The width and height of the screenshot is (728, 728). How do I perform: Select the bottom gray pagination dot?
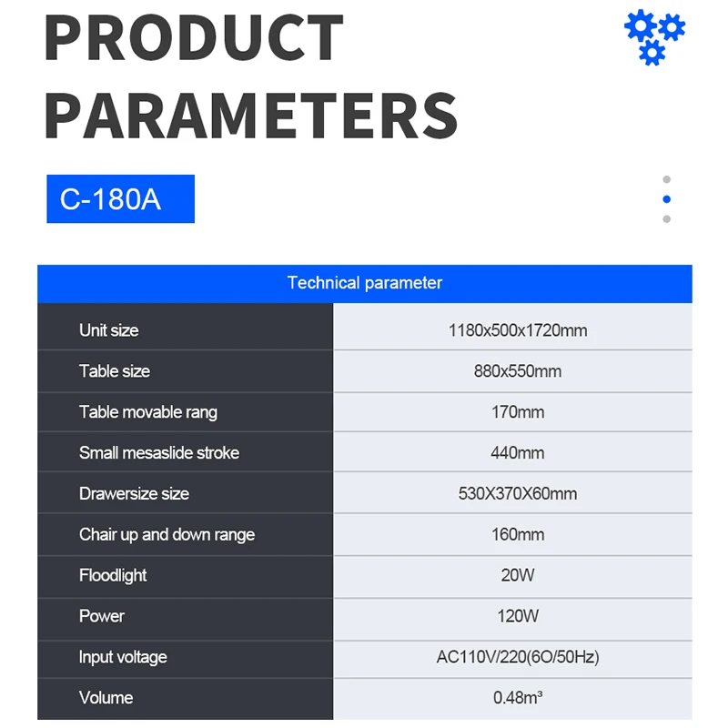(667, 219)
